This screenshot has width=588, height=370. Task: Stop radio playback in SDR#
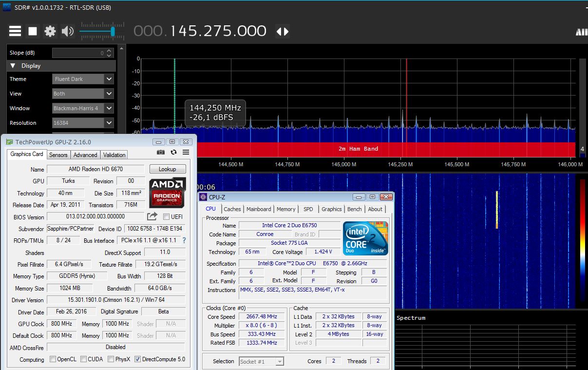point(33,31)
